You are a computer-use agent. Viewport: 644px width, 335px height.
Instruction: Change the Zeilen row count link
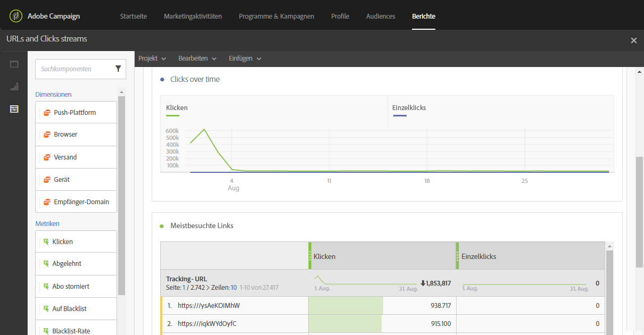(x=234, y=288)
